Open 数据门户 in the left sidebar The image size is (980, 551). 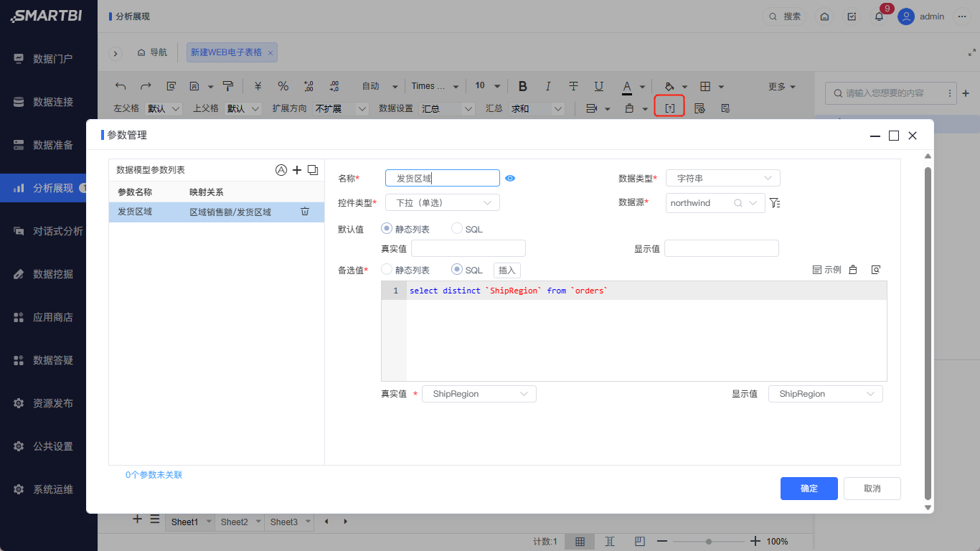point(49,59)
